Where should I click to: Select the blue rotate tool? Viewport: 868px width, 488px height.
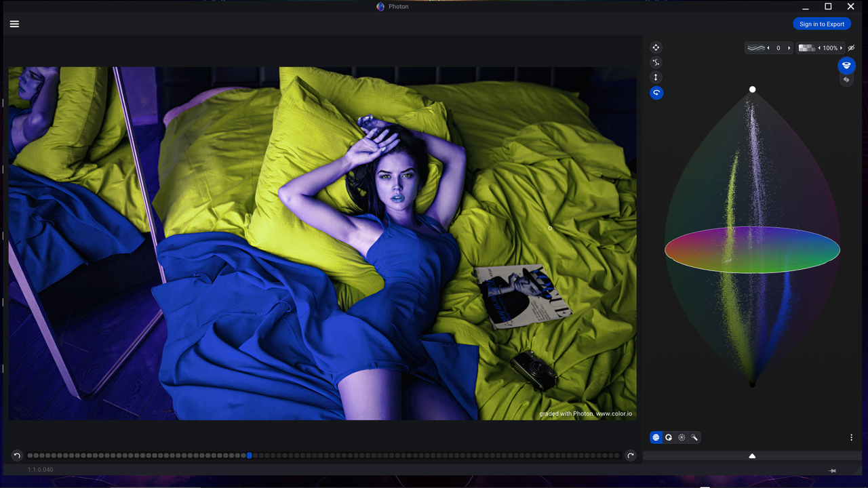[656, 93]
